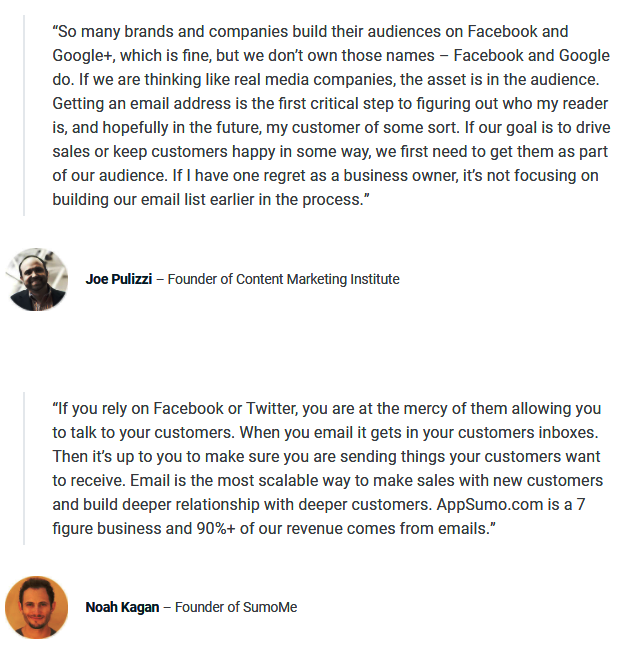
Task: Click the word Google+ in first quote
Action: 82,56
